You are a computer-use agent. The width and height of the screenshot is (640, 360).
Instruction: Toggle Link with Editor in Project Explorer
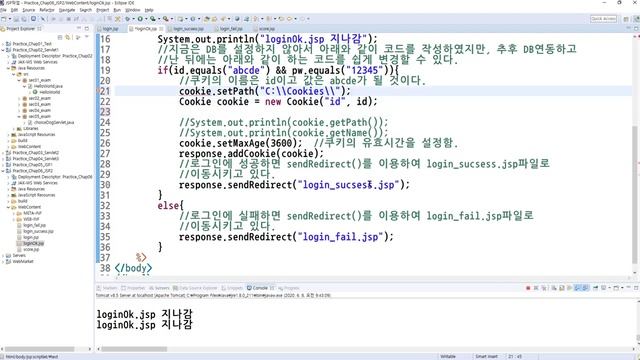68,37
